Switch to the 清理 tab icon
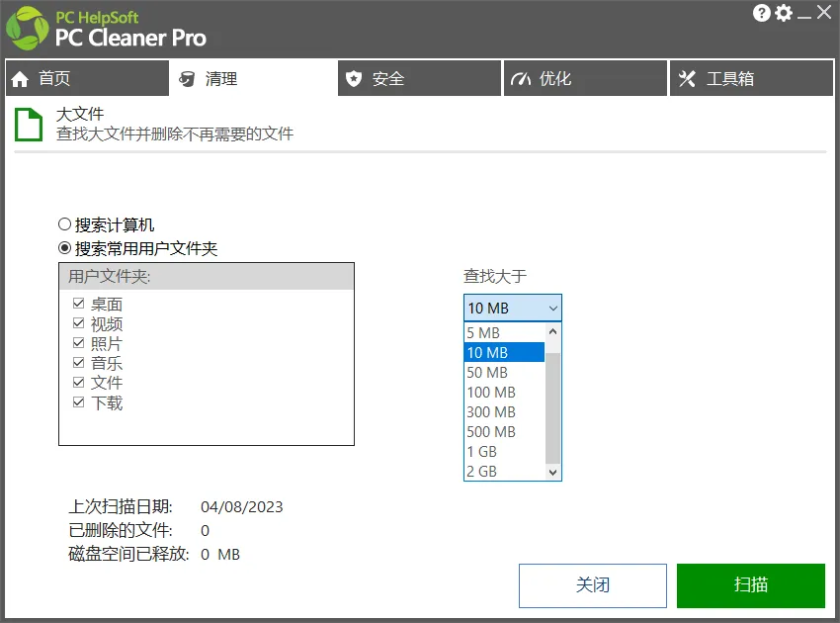The width and height of the screenshot is (840, 623). [188, 79]
